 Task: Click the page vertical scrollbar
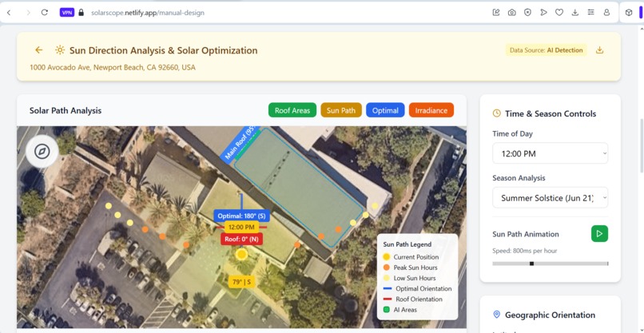(641, 146)
